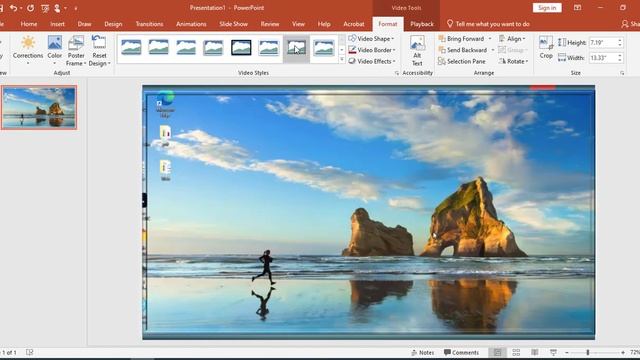This screenshot has height=360, width=640.
Task: Switch to the Insert tab
Action: 57,24
